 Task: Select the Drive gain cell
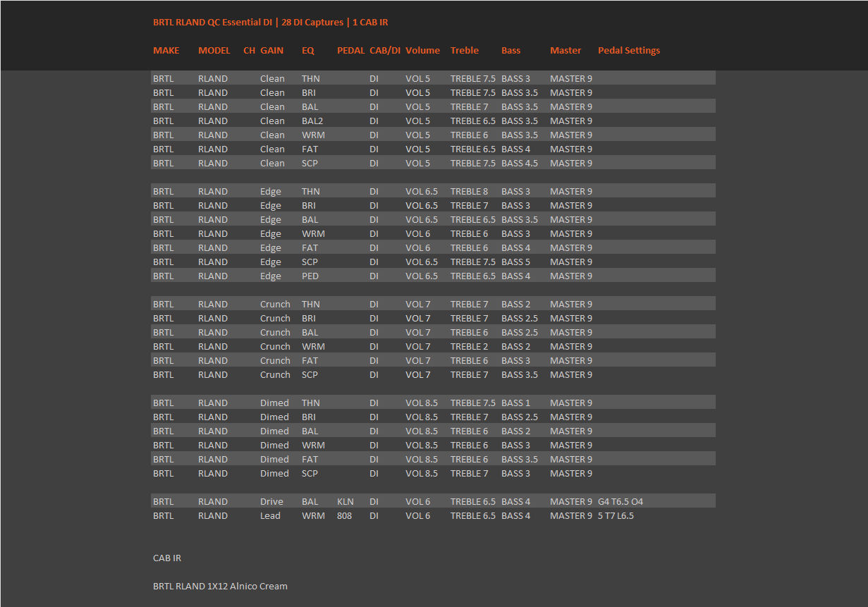click(x=271, y=501)
